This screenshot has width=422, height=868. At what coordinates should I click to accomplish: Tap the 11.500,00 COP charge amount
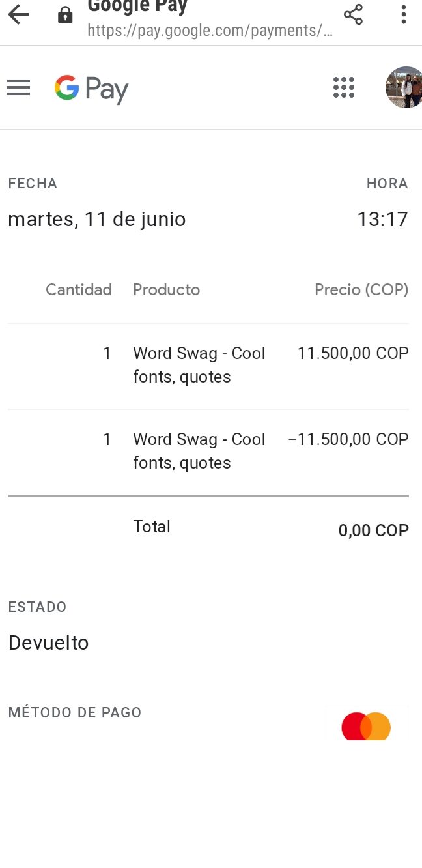point(353,353)
